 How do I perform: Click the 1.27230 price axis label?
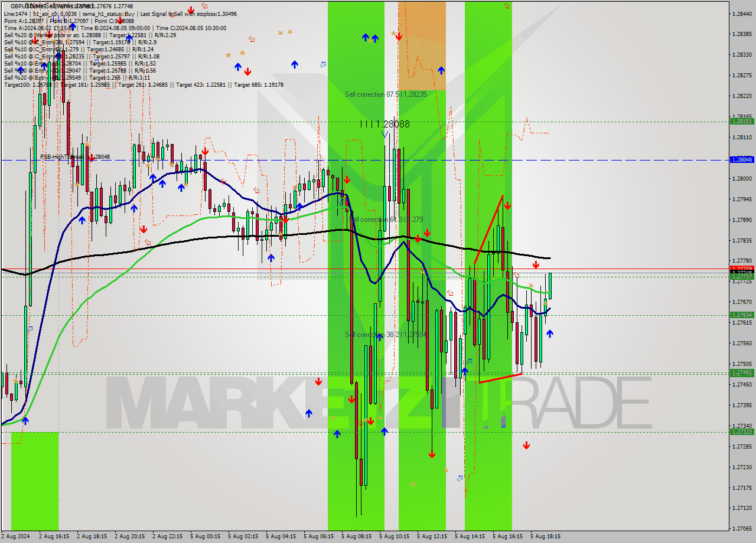pos(742,467)
